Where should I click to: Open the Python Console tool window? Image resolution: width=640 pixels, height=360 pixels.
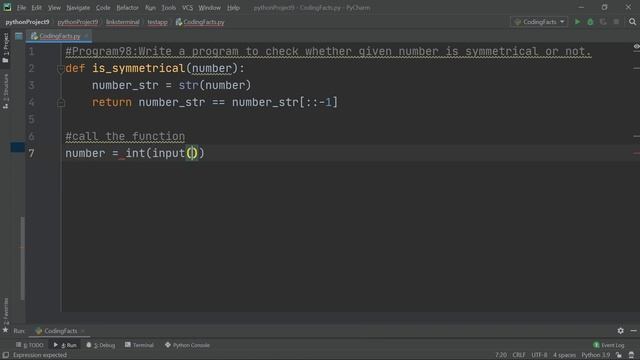coord(187,345)
